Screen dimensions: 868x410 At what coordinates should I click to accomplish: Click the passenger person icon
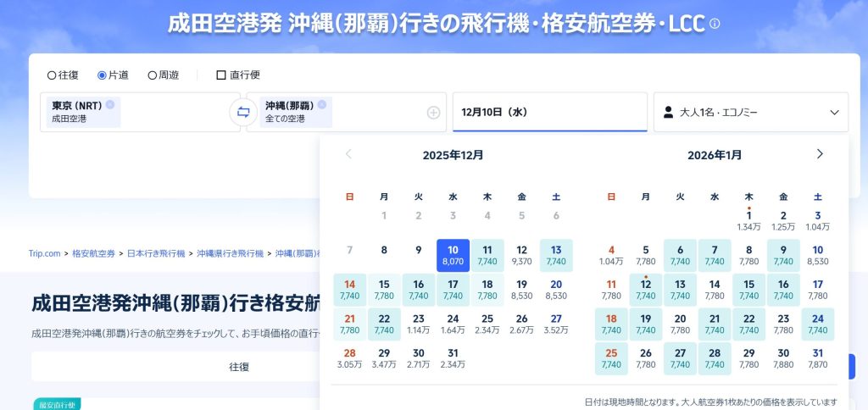(668, 113)
